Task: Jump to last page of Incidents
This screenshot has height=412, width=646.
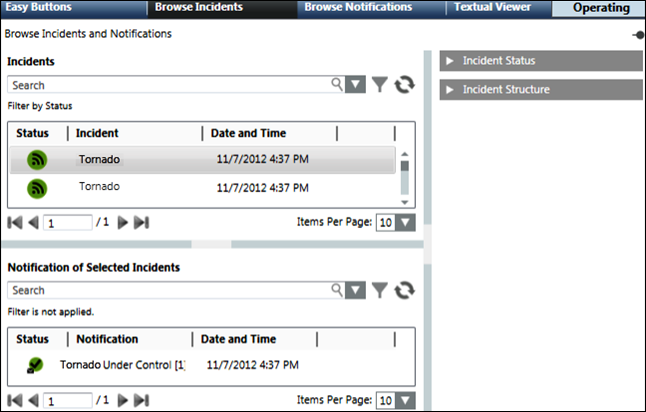Action: (x=141, y=222)
